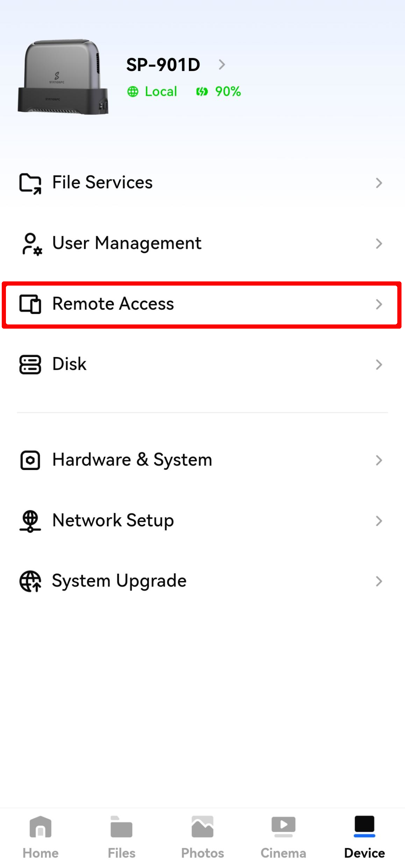Click the Network Setup globe icon
The image size is (405, 868).
point(30,521)
